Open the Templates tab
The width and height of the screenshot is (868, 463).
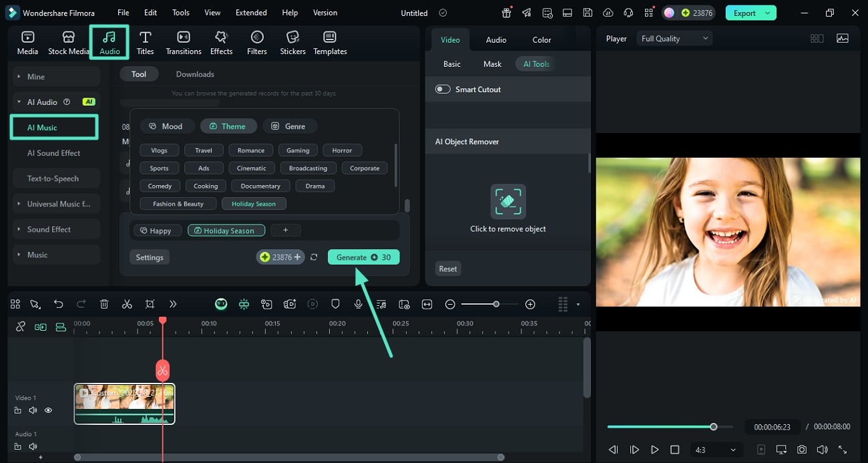point(330,43)
